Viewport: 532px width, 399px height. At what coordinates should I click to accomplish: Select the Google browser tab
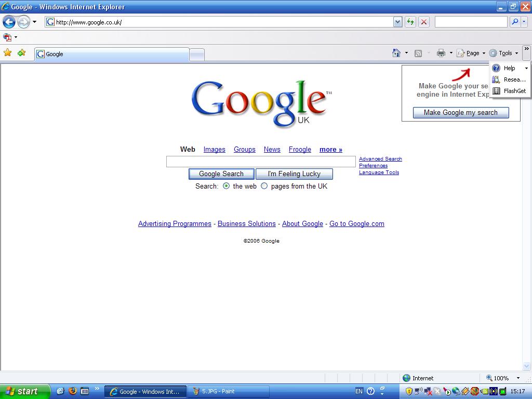tap(112, 54)
